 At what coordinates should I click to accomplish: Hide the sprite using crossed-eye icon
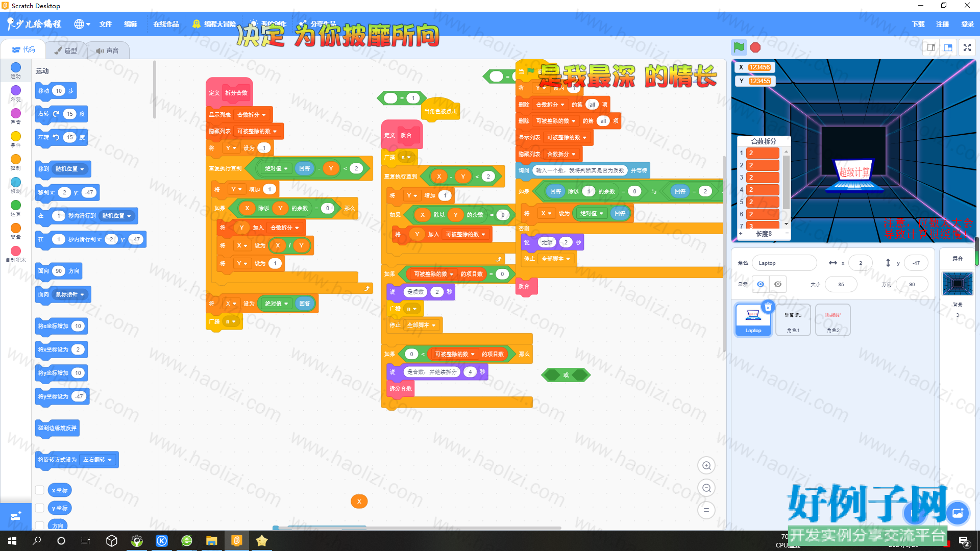pos(777,284)
